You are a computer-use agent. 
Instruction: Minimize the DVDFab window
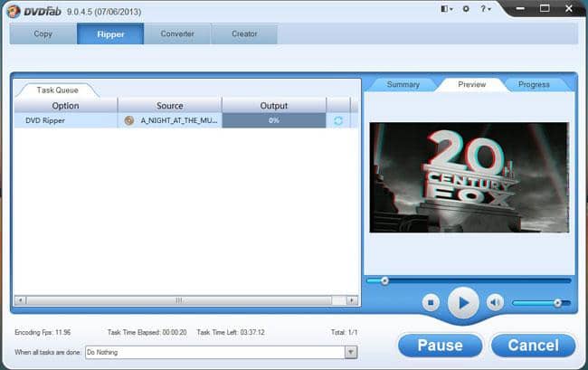click(520, 9)
